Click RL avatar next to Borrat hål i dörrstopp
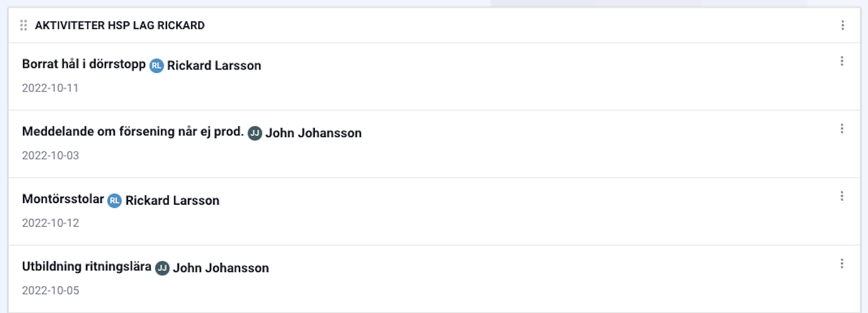 pyautogui.click(x=157, y=66)
